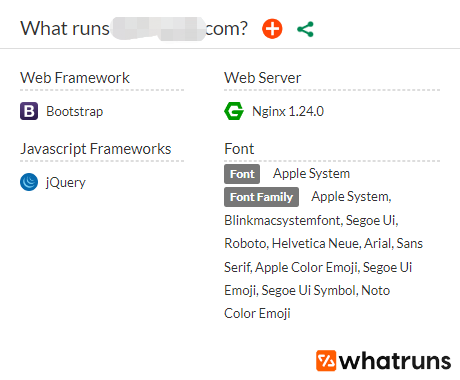
Task: Open the Nginx 1.24.0 link
Action: pyautogui.click(x=288, y=111)
